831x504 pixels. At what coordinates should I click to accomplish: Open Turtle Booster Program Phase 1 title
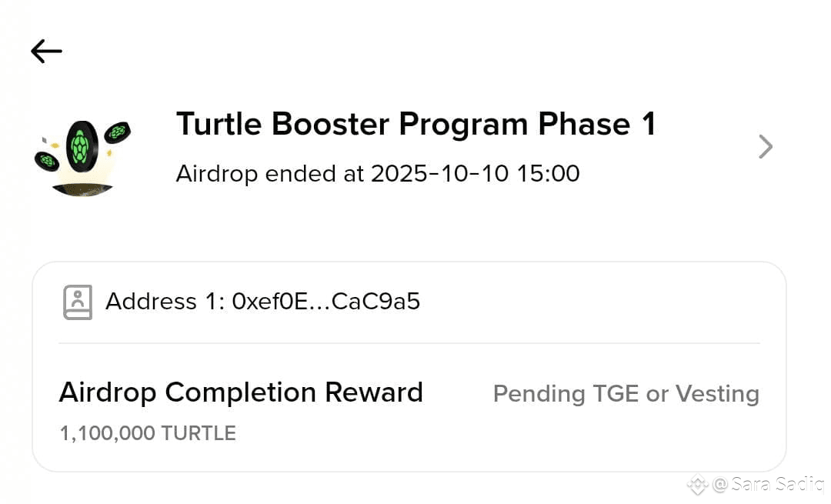(x=416, y=124)
